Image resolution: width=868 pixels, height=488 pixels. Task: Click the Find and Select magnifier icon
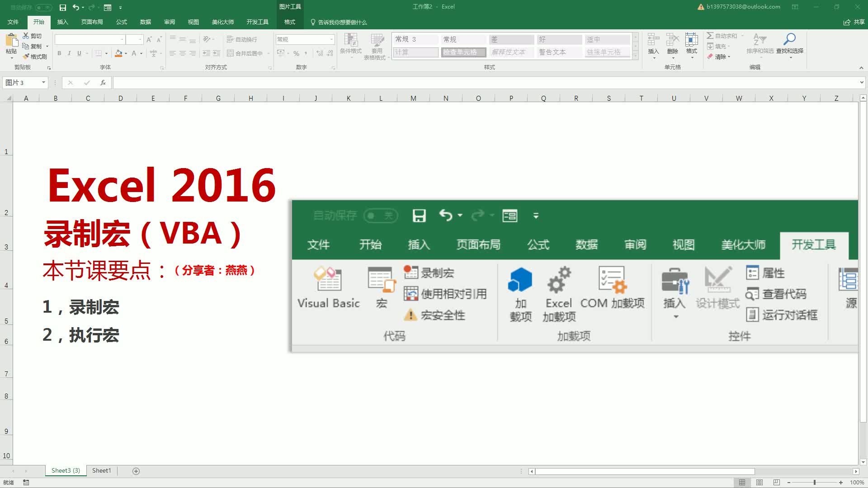pyautogui.click(x=790, y=39)
